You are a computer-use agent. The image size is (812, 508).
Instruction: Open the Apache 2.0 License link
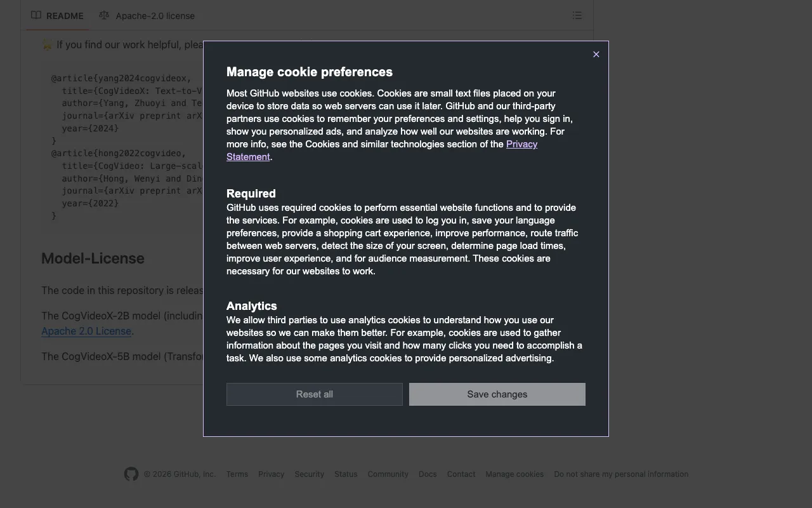pos(86,331)
